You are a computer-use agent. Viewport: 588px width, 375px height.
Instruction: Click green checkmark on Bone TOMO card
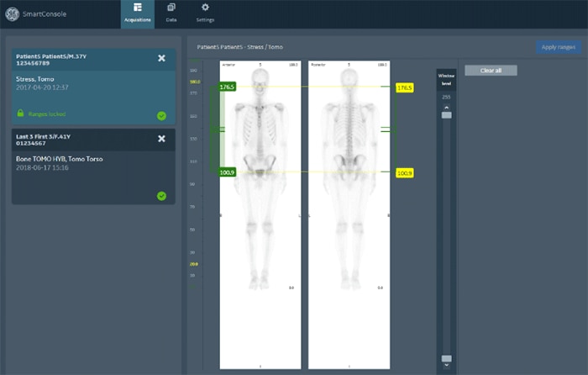click(161, 196)
